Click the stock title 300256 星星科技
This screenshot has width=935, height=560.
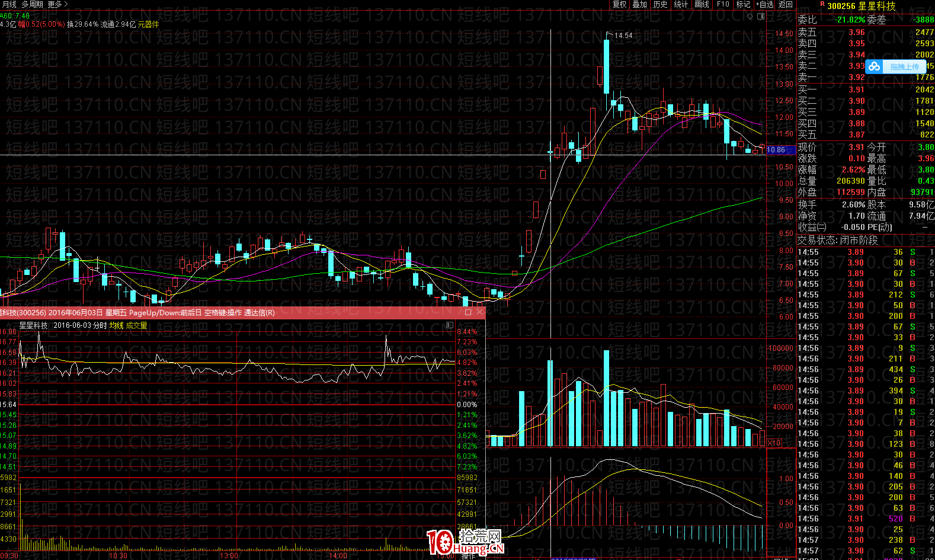pyautogui.click(x=862, y=6)
